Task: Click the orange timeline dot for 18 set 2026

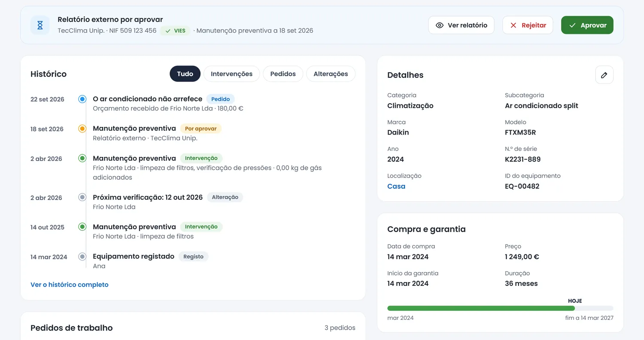Action: coord(82,129)
